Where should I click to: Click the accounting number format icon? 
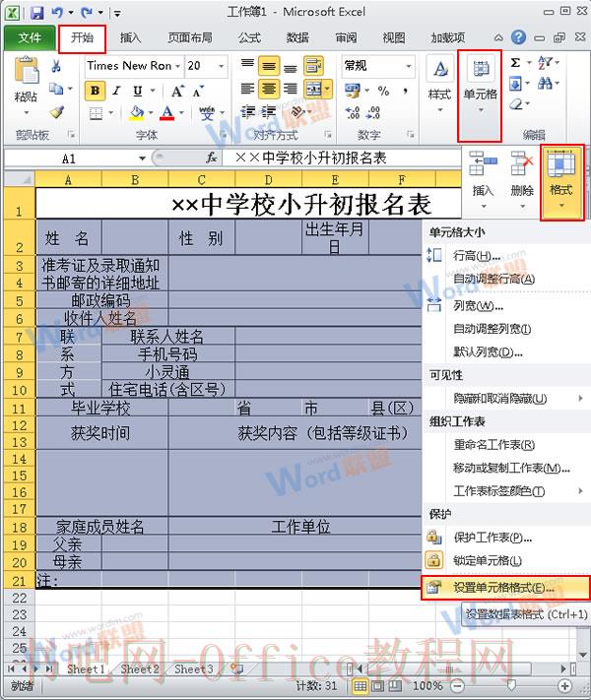pos(353,91)
